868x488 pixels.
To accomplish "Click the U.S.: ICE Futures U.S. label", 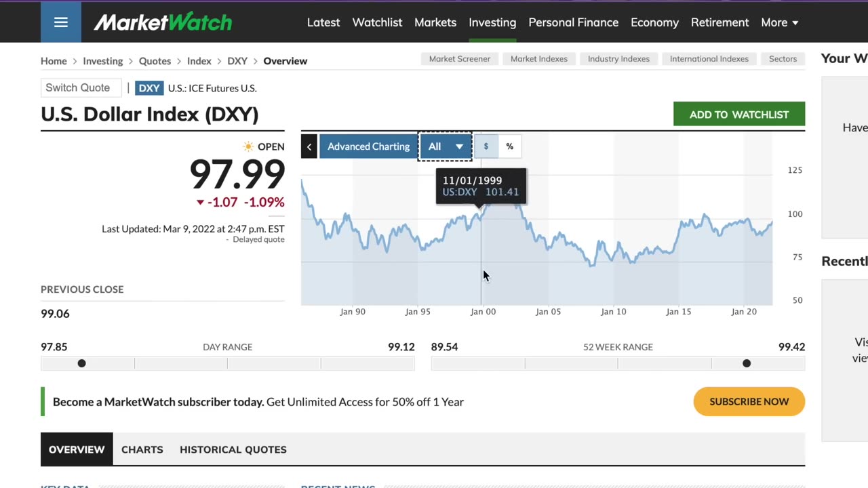I will click(x=212, y=88).
